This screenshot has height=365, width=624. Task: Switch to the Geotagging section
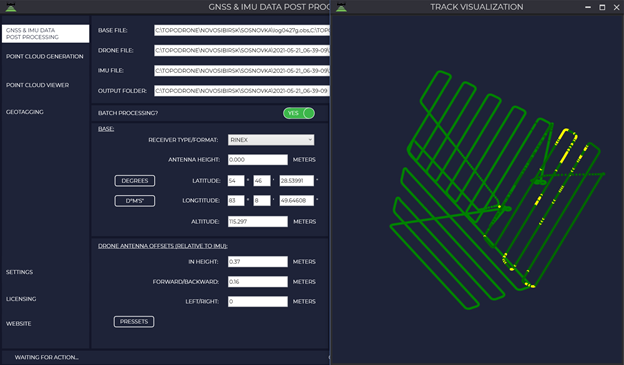tap(25, 112)
